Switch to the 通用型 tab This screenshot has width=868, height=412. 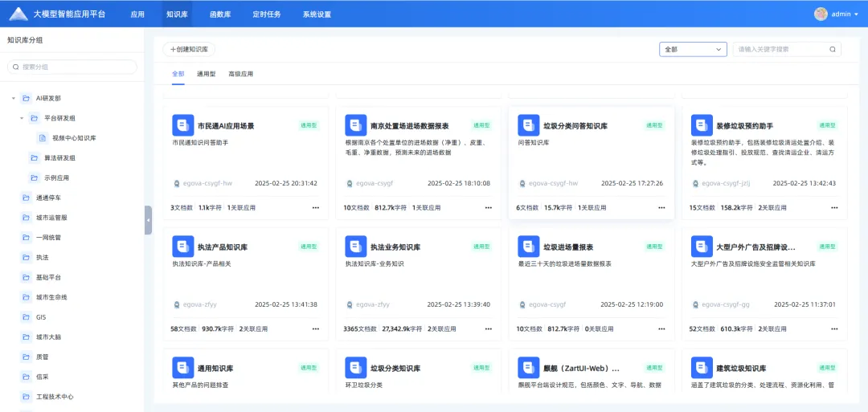coord(206,74)
